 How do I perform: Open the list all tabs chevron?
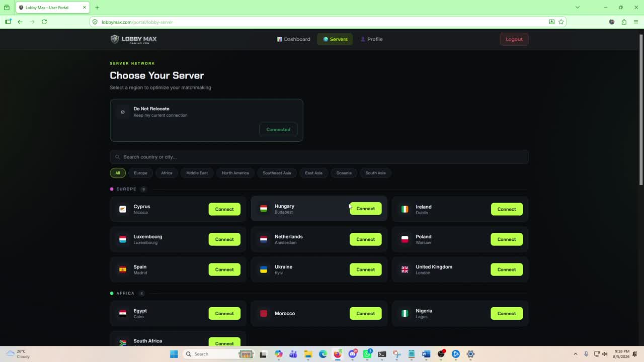coord(578,8)
